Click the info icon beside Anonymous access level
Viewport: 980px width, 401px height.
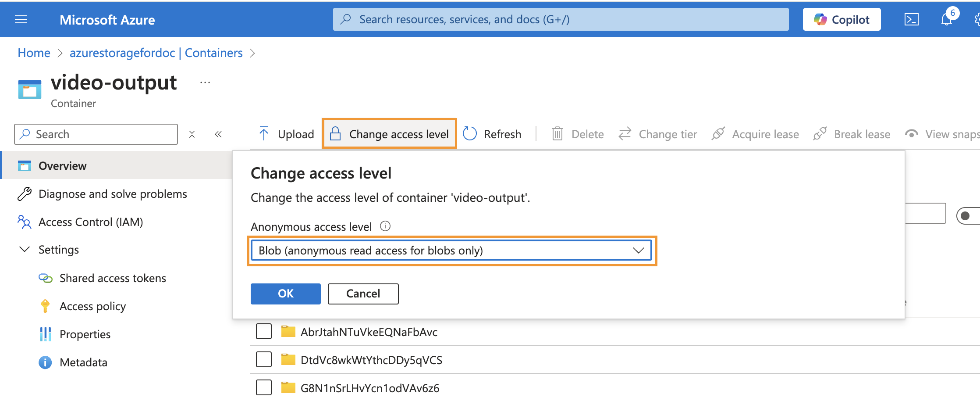[x=385, y=226]
